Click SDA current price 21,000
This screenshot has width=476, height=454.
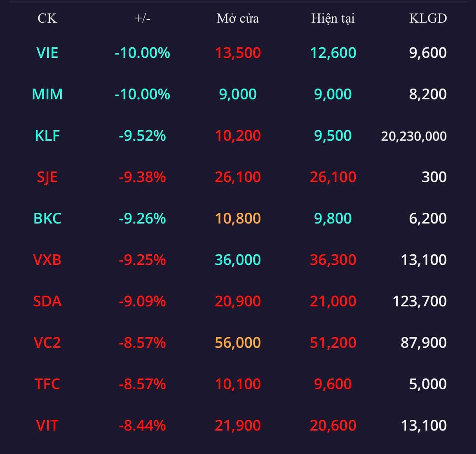click(x=333, y=301)
